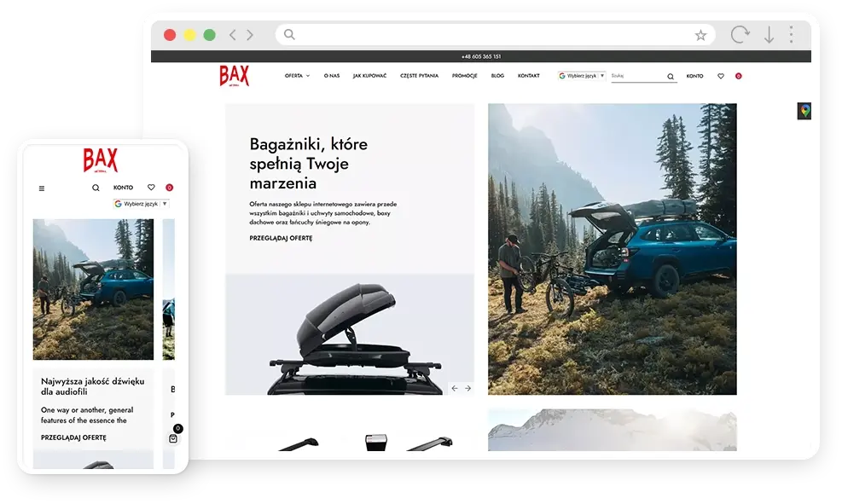The width and height of the screenshot is (842, 504).
Task: Go to the KONTAKT page
Action: [x=529, y=76]
